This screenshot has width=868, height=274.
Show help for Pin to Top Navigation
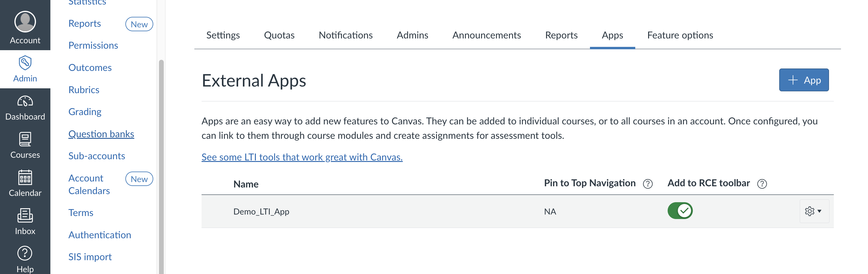[647, 184]
